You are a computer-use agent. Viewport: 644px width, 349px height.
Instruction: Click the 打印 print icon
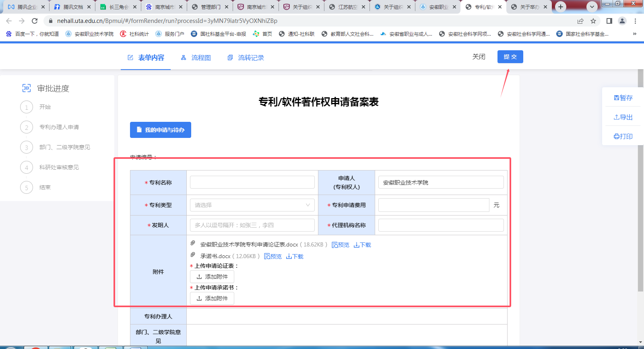pyautogui.click(x=617, y=136)
